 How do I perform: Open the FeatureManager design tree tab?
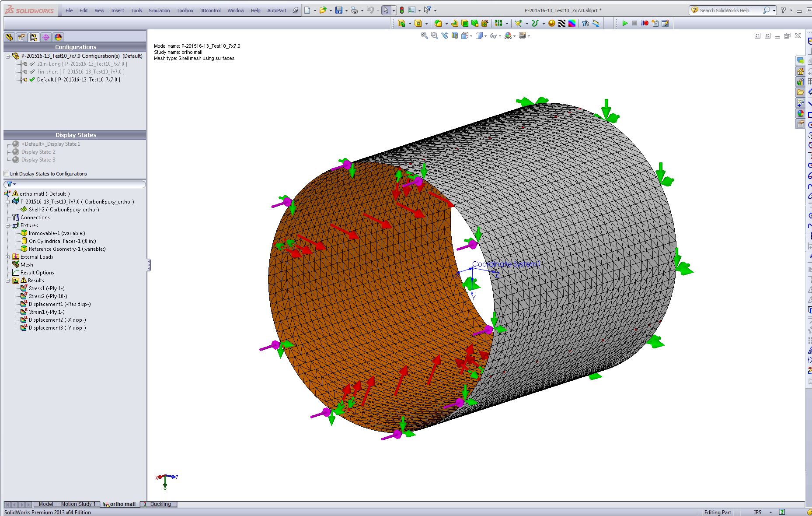coord(9,38)
